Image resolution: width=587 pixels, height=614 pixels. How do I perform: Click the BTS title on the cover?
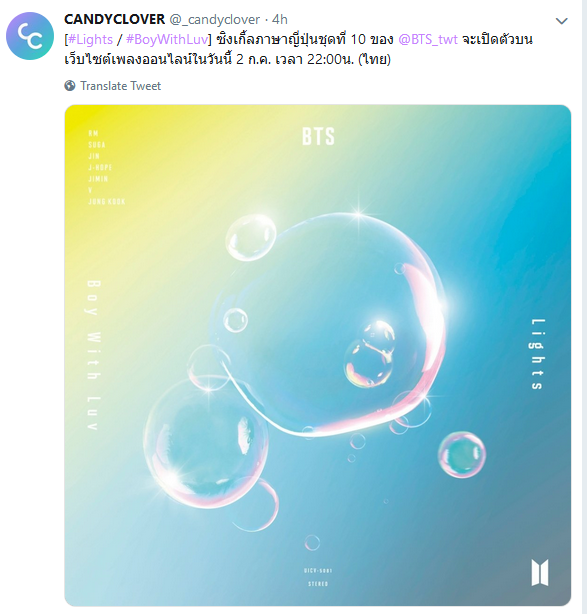(x=318, y=136)
